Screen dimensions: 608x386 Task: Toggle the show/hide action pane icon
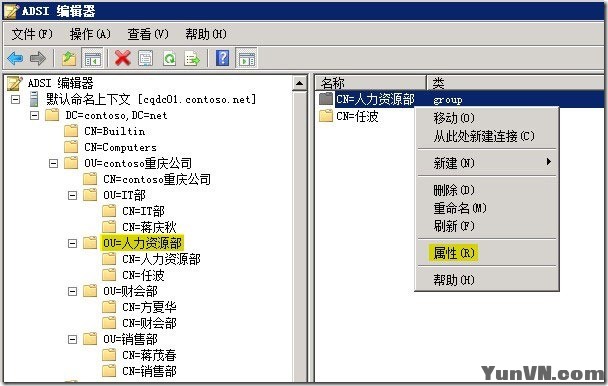click(x=247, y=59)
